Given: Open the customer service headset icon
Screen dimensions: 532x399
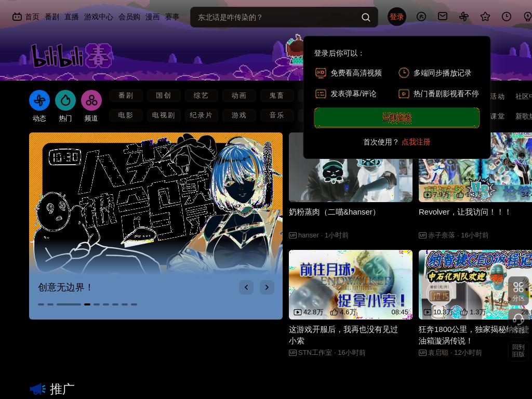Looking at the screenshot, I should 518,319.
